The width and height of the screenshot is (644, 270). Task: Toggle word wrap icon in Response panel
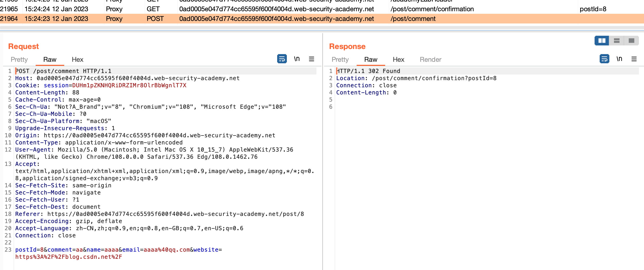click(604, 59)
